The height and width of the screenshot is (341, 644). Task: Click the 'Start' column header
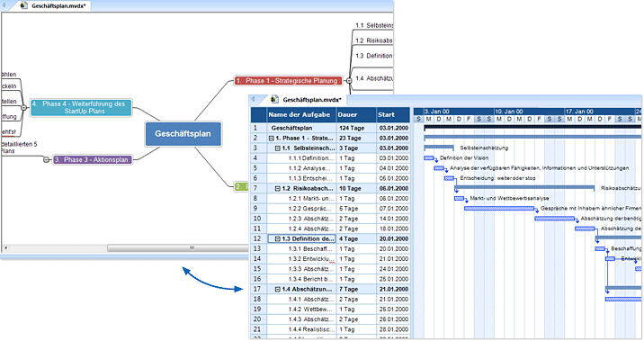point(393,114)
